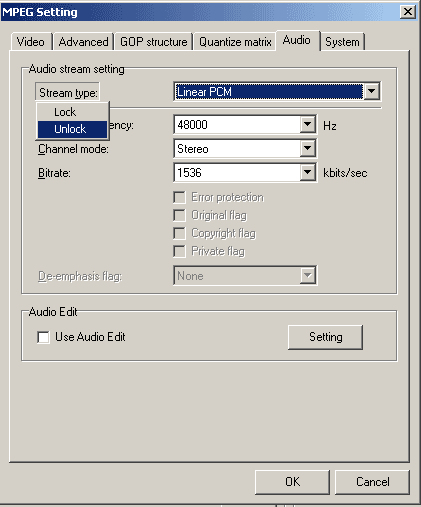
Task: Close the MPEG Setting dialog
Action: [407, 12]
